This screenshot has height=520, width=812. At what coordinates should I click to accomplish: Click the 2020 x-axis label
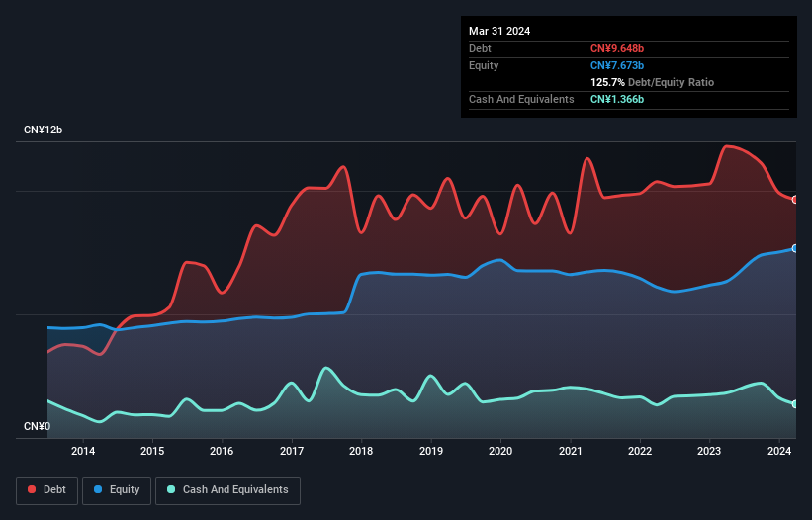(x=500, y=451)
